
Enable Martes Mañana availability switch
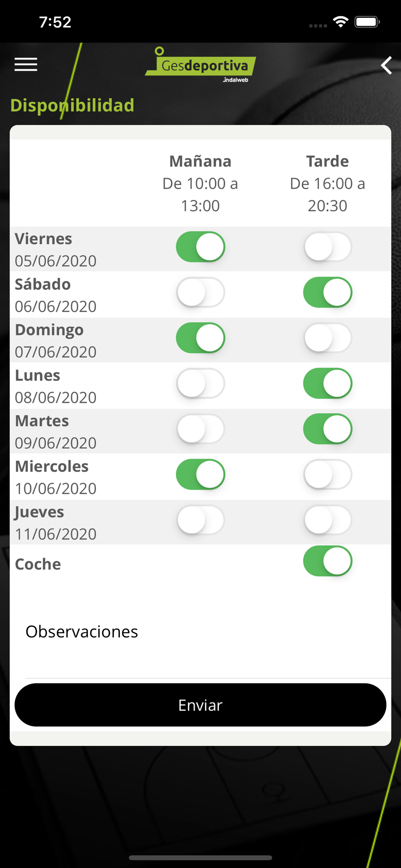(200, 429)
